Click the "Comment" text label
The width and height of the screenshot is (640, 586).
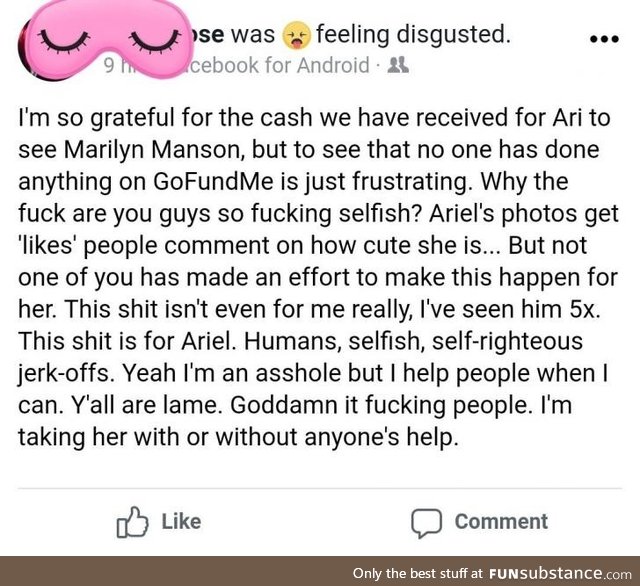pos(501,522)
